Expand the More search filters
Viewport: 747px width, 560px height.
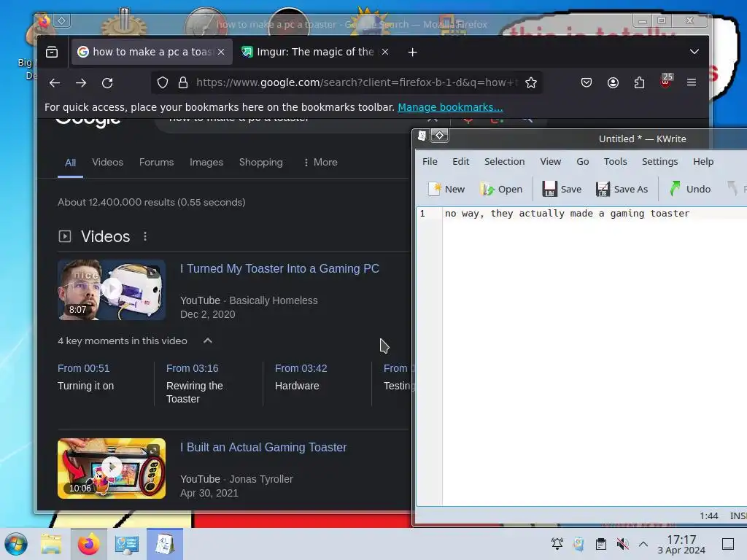click(321, 163)
